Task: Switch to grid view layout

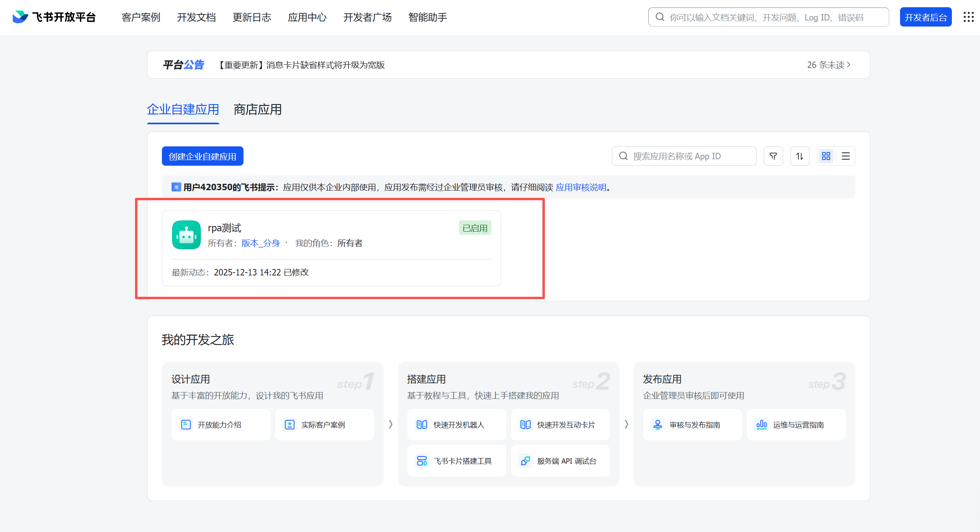Action: [x=826, y=156]
